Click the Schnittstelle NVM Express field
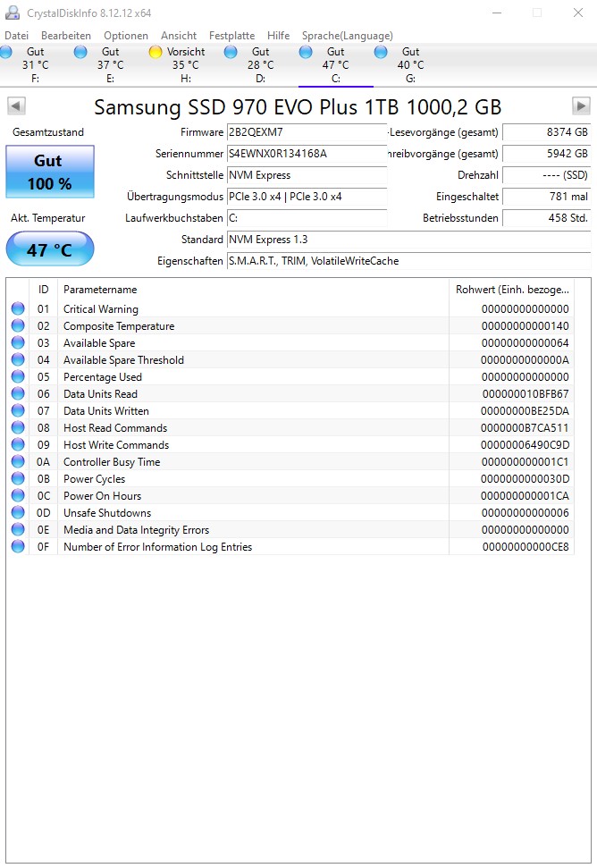Image resolution: width=597 pixels, height=868 pixels. coord(307,175)
